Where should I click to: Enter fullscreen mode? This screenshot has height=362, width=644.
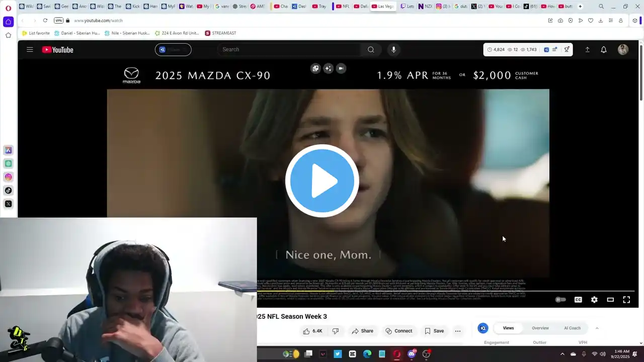tap(626, 300)
